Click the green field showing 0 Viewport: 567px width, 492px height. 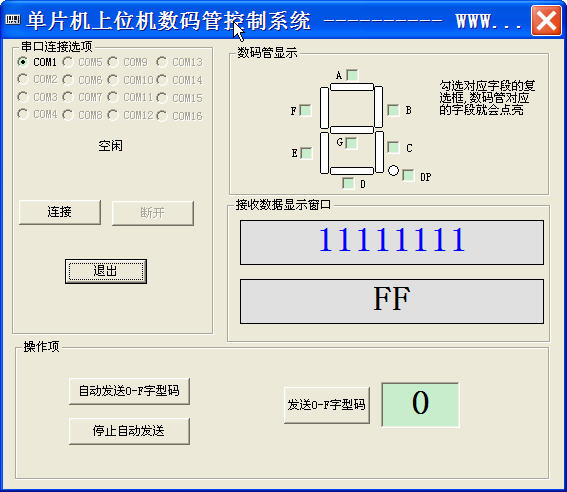coord(420,405)
